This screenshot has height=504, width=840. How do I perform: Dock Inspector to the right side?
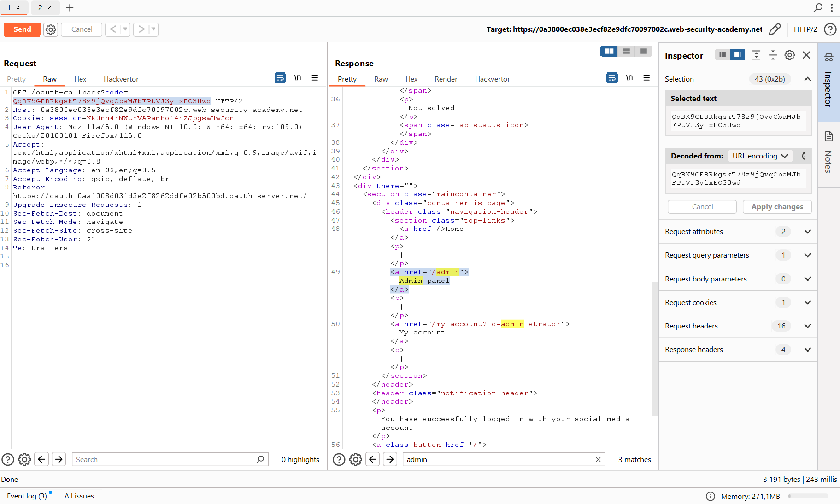pyautogui.click(x=737, y=55)
